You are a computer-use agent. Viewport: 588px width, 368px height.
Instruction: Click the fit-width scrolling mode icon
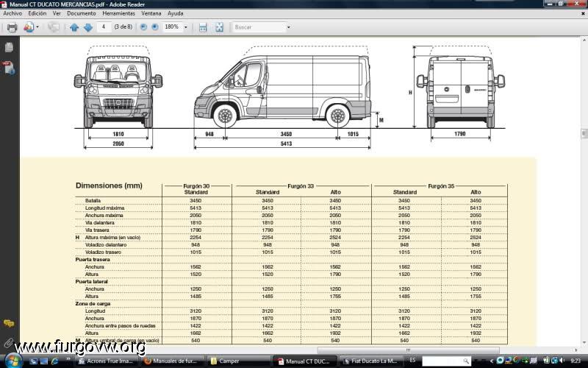tap(202, 27)
